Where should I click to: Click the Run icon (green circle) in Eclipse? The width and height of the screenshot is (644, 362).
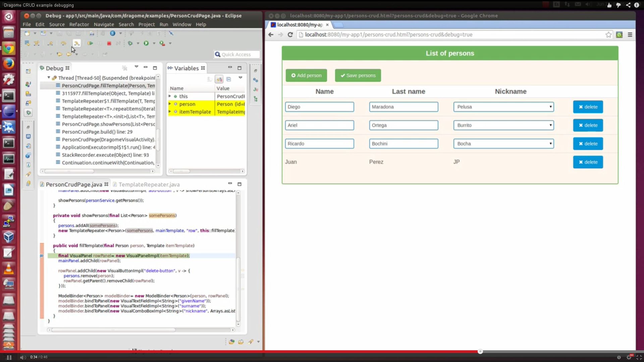(x=147, y=43)
